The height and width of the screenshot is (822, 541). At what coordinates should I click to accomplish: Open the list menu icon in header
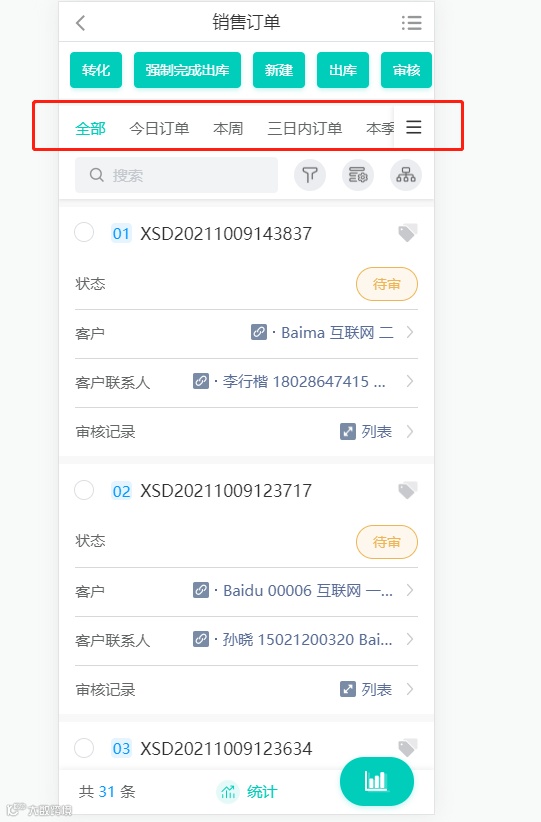coord(412,23)
